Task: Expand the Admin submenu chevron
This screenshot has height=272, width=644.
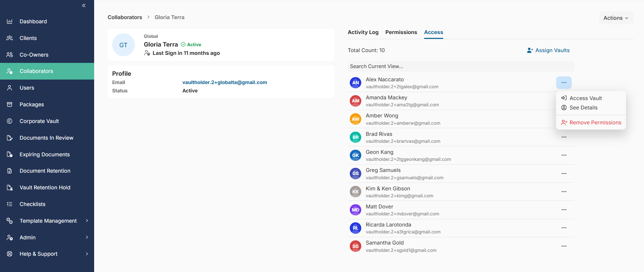Action: [87, 237]
